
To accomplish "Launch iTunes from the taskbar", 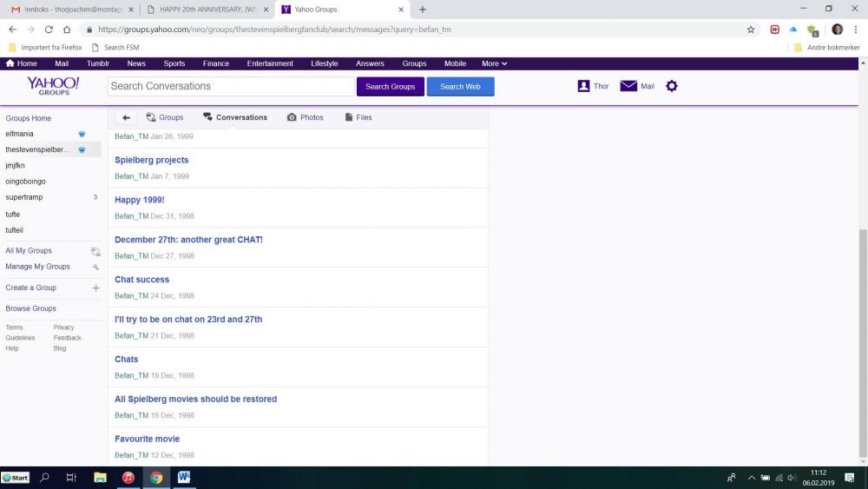I will pyautogui.click(x=128, y=478).
